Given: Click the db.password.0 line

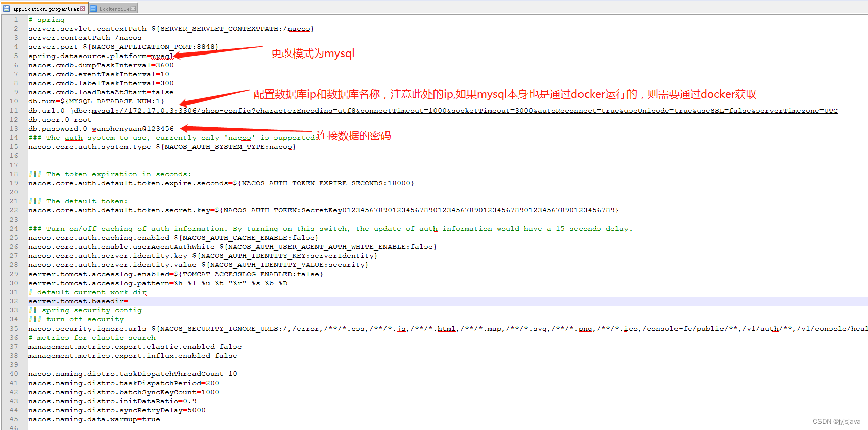Looking at the screenshot, I should pos(101,129).
